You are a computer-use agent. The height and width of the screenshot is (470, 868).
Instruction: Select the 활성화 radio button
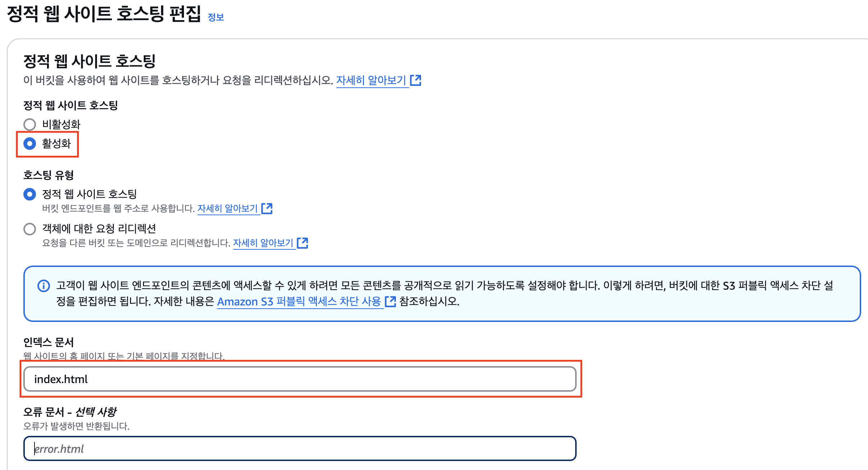point(29,144)
